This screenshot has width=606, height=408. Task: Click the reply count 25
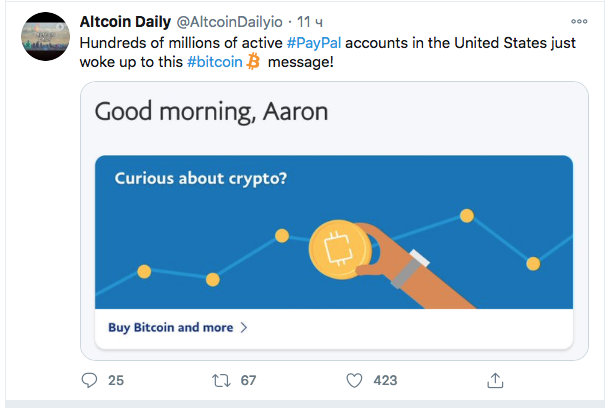(x=115, y=380)
